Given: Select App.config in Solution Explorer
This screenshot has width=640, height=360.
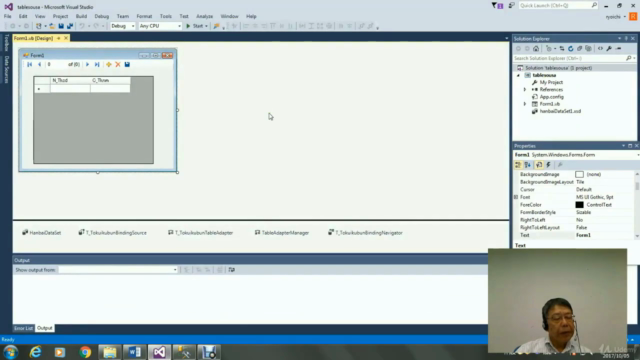Looking at the screenshot, I should 551,97.
